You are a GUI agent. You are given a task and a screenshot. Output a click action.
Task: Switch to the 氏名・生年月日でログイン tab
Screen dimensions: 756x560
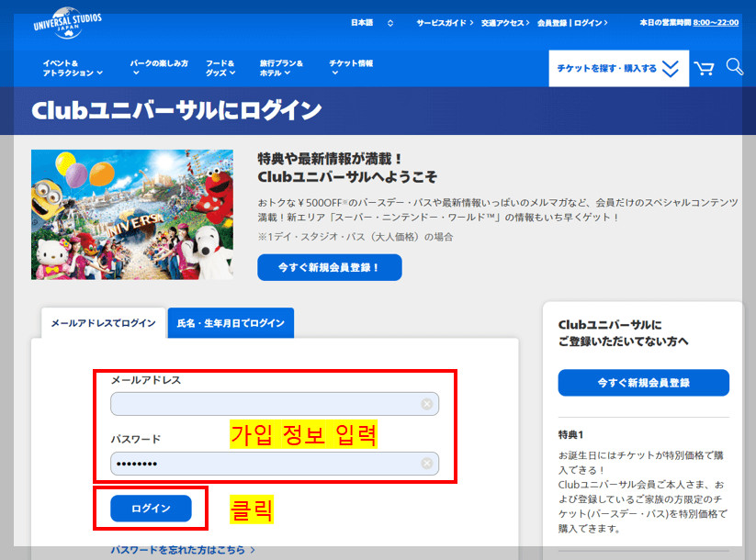pyautogui.click(x=230, y=323)
